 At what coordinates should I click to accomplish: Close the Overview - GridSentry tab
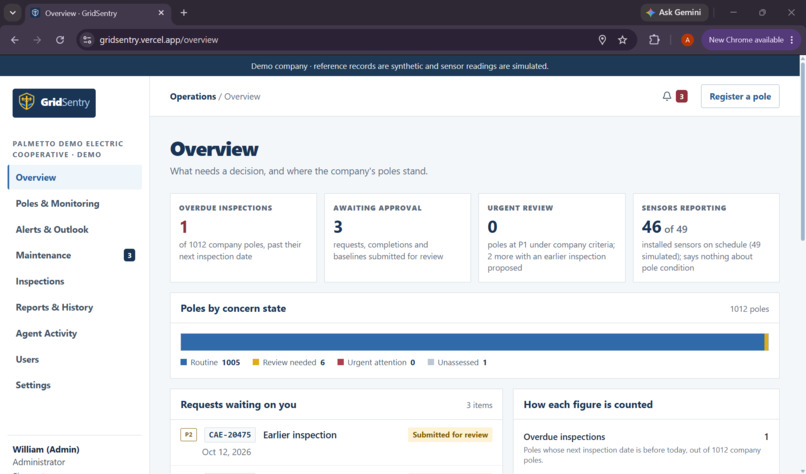[x=161, y=13]
